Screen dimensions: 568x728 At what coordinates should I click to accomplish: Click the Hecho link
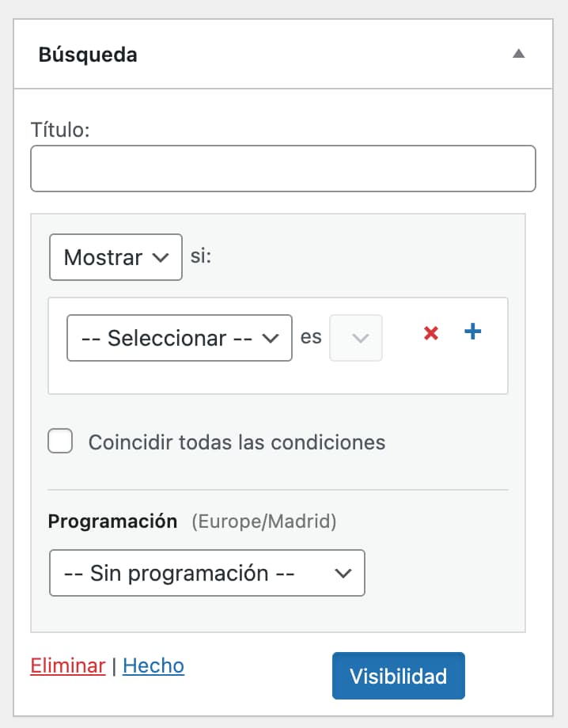(153, 665)
